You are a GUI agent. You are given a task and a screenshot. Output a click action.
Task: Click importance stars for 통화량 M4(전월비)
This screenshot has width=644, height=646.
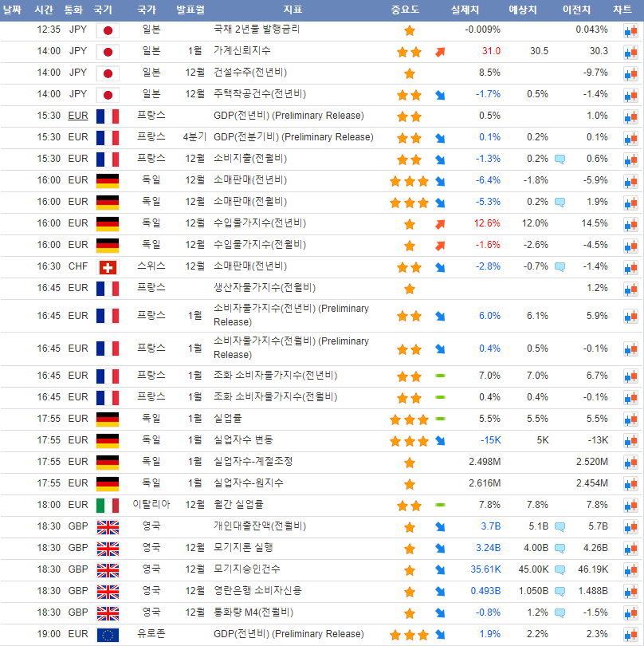tap(410, 613)
